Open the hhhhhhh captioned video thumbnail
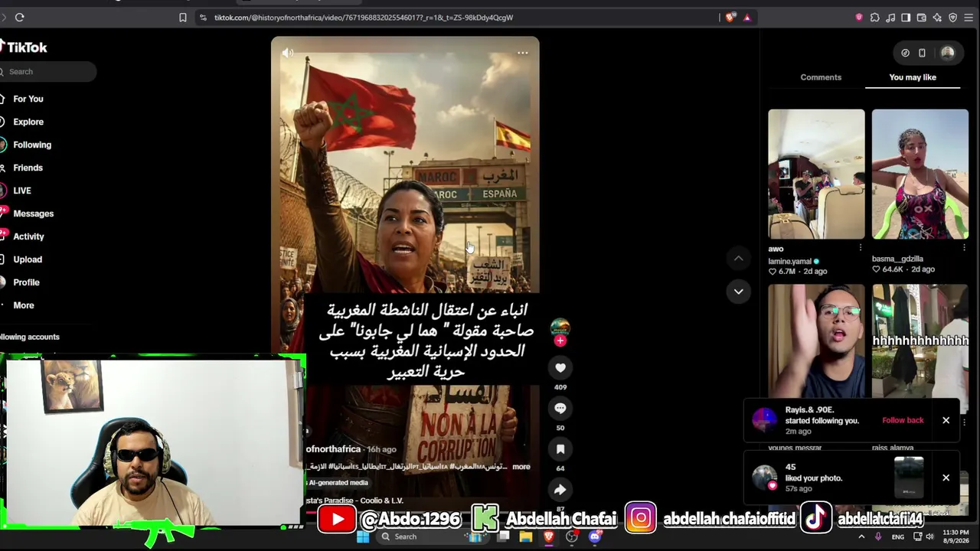 point(920,341)
